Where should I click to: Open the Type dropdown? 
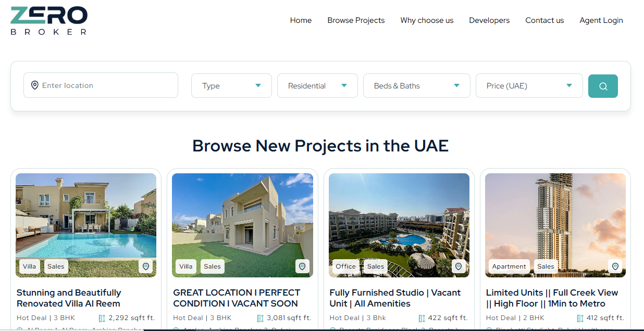[231, 86]
